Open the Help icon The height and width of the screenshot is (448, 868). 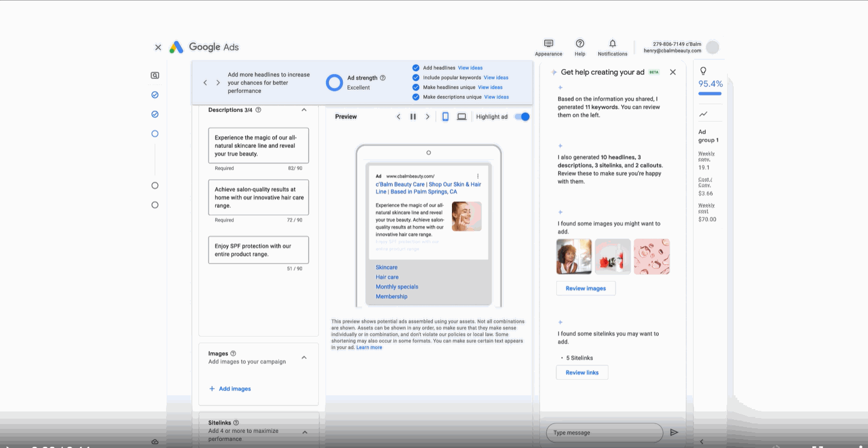pos(580,44)
